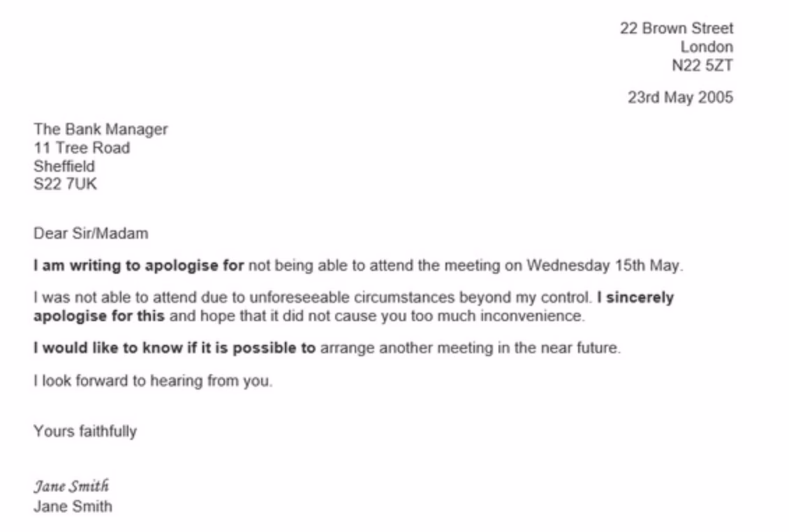
Task: Click the sender address line '22 Brown Street'
Action: pos(676,29)
